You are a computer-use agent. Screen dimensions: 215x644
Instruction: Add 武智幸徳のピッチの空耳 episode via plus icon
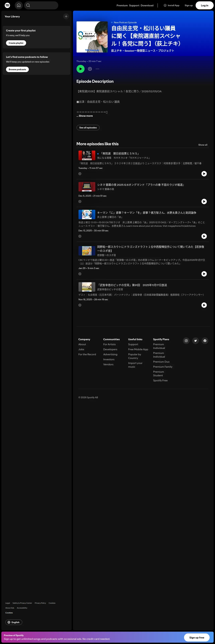[80, 305]
